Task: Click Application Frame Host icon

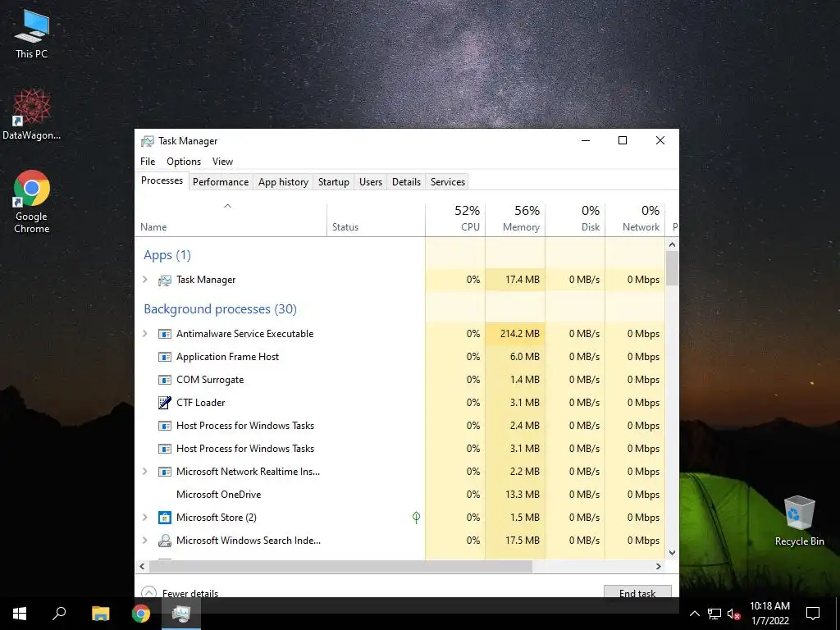Action: pos(164,357)
